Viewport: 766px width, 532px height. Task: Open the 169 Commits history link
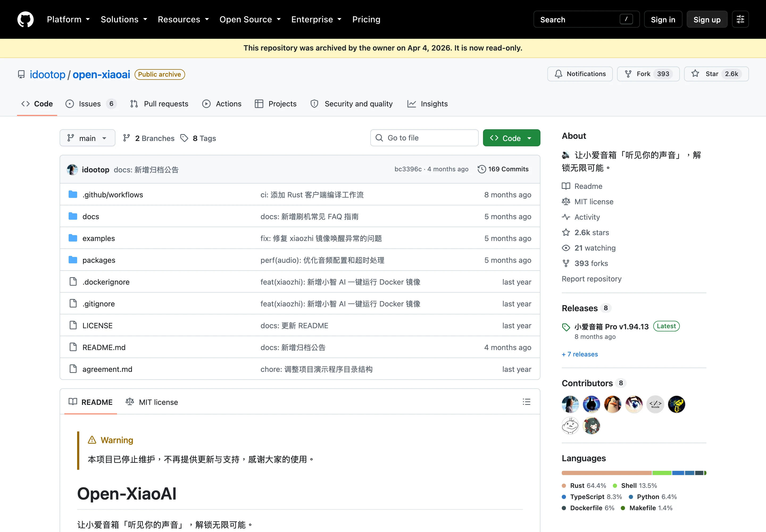click(x=503, y=169)
